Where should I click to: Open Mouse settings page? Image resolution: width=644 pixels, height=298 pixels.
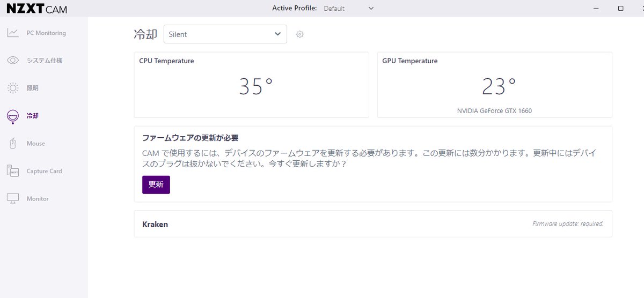(36, 143)
